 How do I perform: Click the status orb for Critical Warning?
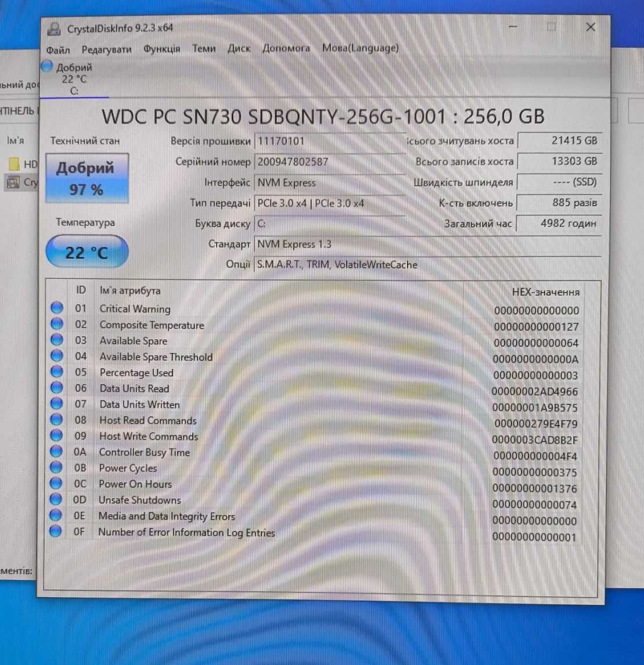click(57, 308)
